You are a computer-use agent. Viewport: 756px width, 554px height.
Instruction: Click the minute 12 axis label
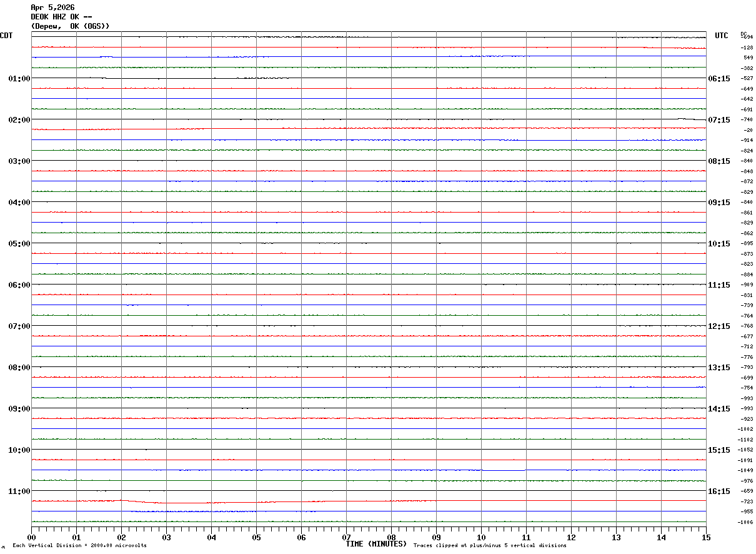tap(571, 537)
